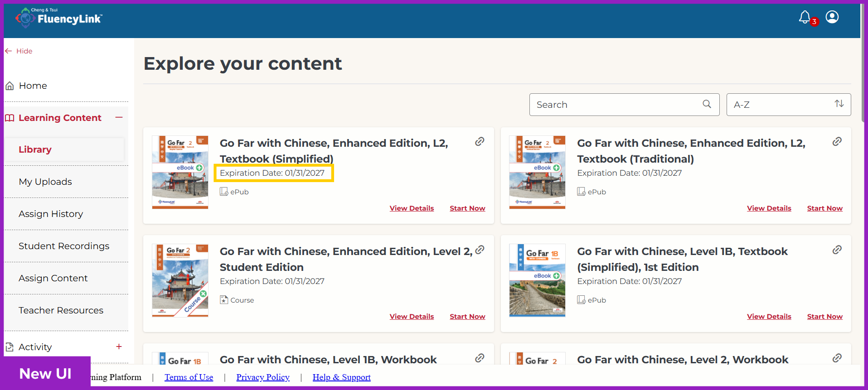
Task: Click the New UI badge
Action: [45, 373]
